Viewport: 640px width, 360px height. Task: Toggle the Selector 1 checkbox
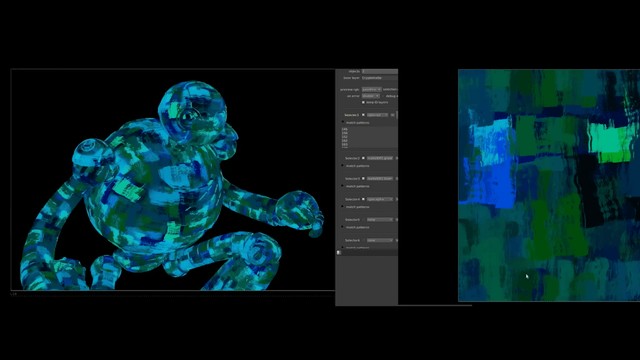click(363, 115)
